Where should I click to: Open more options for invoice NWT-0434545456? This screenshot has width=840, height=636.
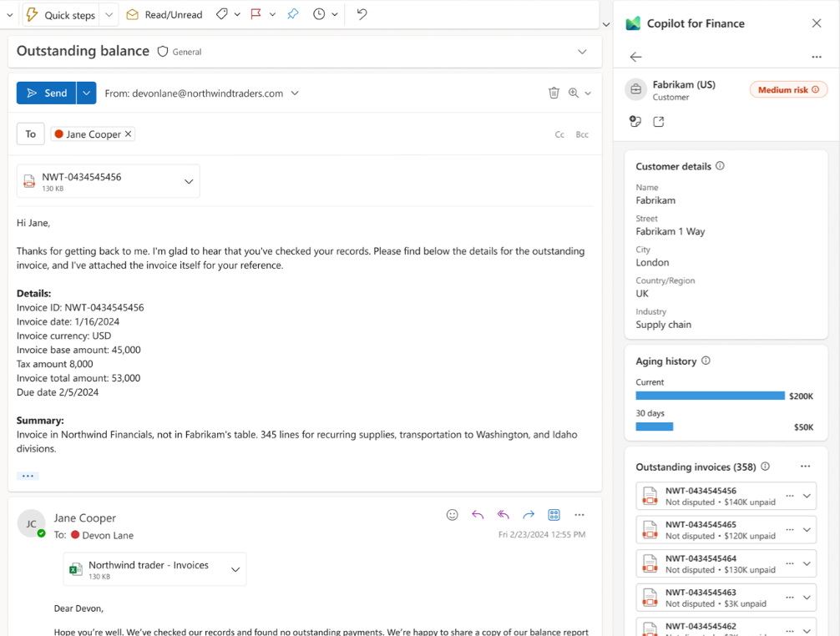coord(790,496)
